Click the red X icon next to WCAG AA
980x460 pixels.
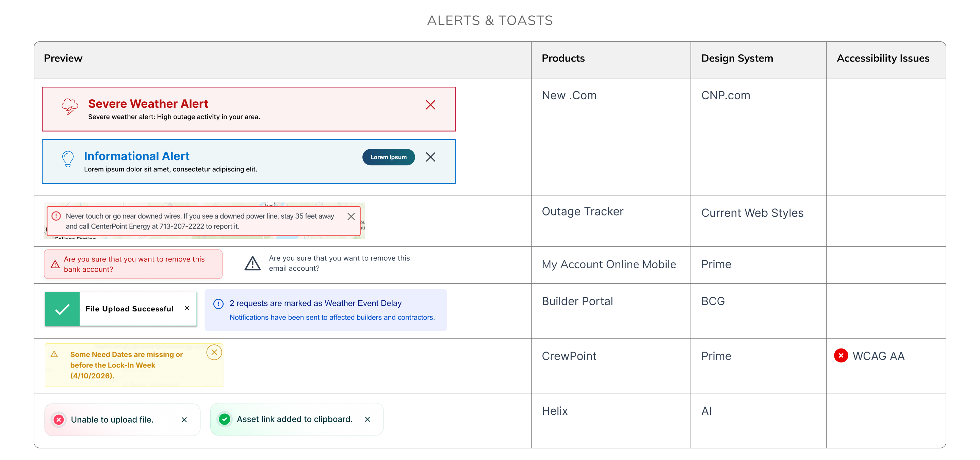[x=841, y=356]
